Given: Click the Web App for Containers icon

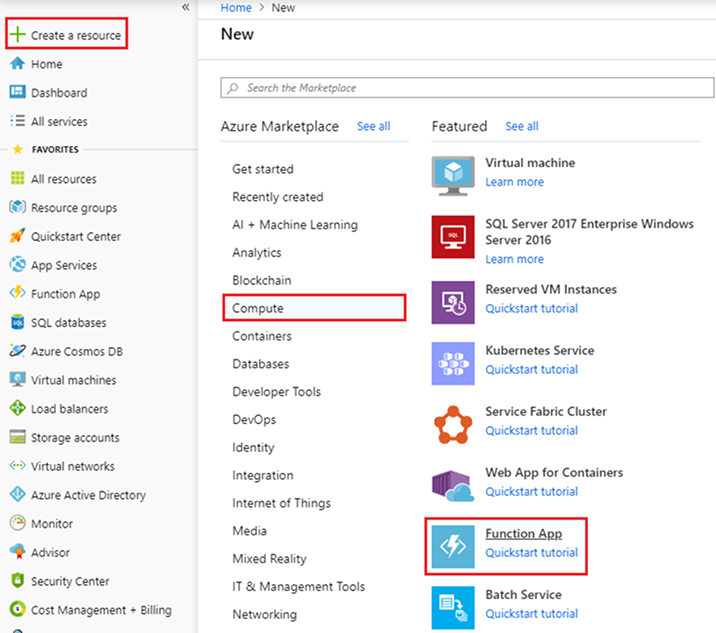Looking at the screenshot, I should click(453, 486).
